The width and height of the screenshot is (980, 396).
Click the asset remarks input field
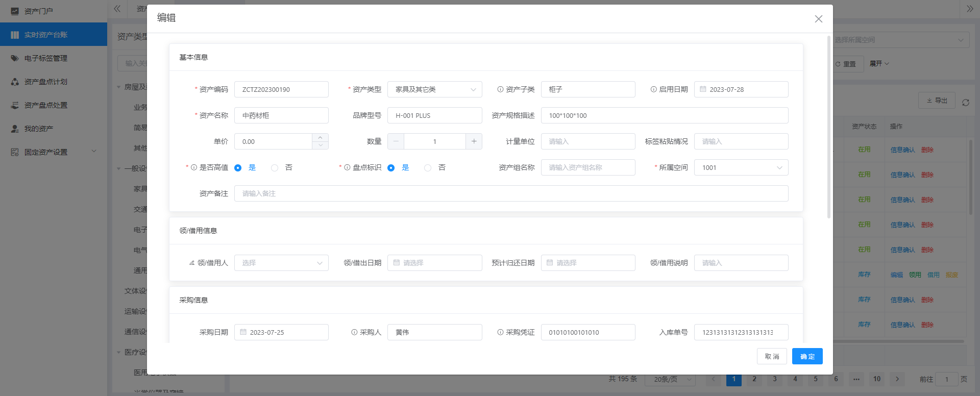coord(511,193)
